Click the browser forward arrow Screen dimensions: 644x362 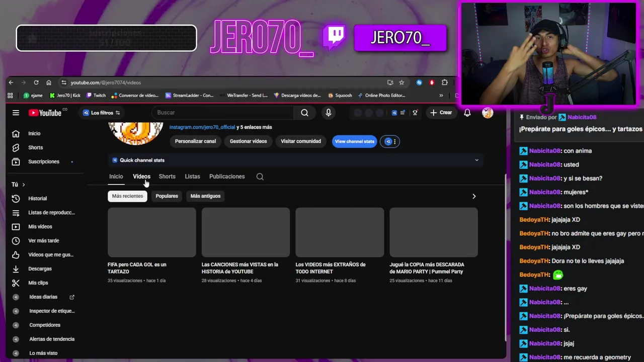tap(23, 82)
